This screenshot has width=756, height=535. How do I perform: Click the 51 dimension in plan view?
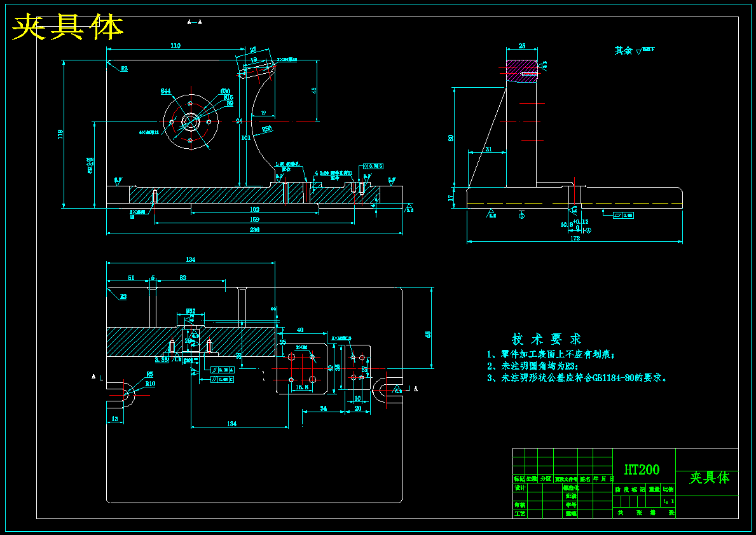pyautogui.click(x=131, y=277)
